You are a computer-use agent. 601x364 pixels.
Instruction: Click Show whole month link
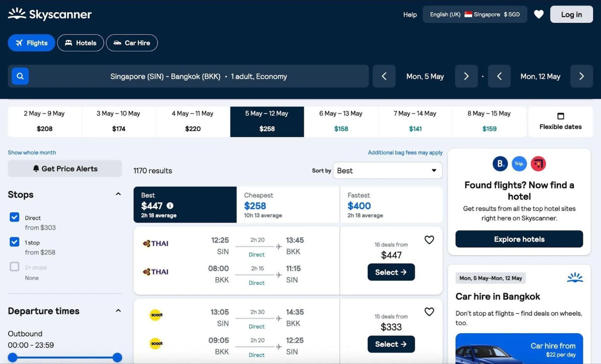coord(32,153)
